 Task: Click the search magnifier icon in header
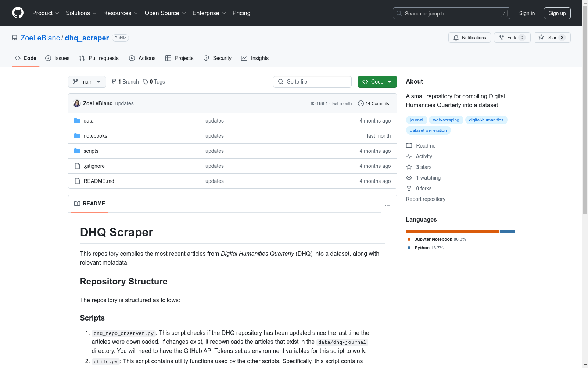click(399, 13)
